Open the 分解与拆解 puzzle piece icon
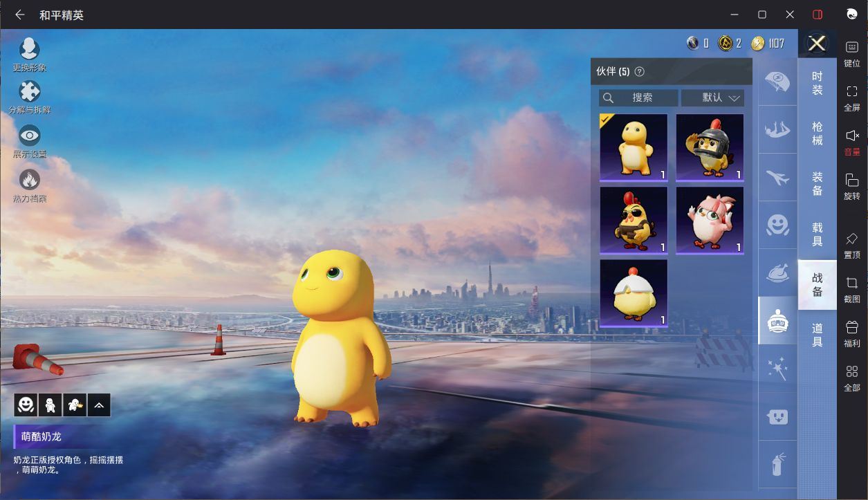This screenshot has width=868, height=500. [29, 92]
